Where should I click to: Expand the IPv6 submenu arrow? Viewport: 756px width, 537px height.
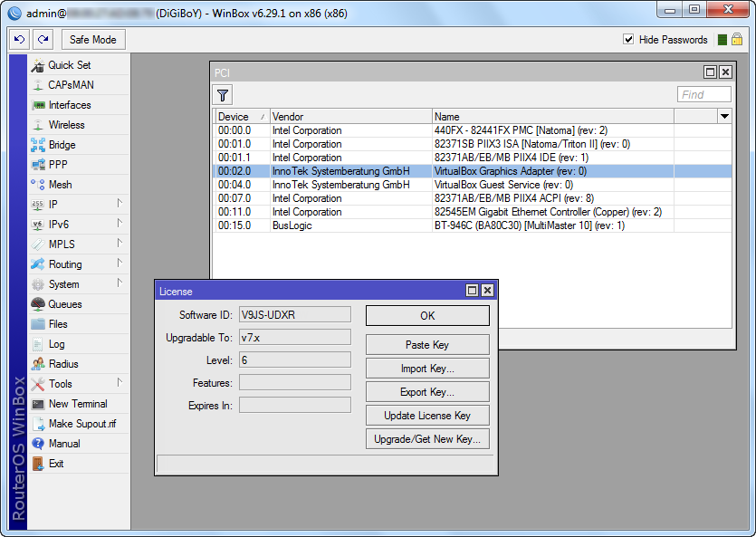pyautogui.click(x=120, y=223)
